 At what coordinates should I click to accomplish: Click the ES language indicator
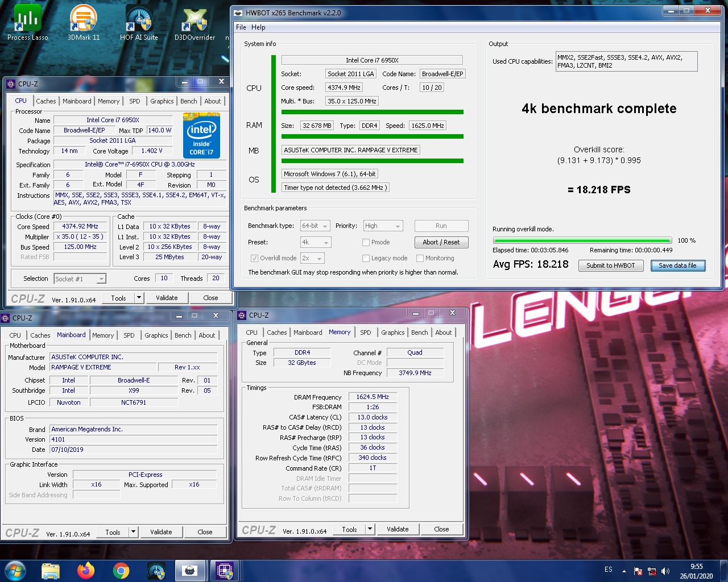pos(609,569)
